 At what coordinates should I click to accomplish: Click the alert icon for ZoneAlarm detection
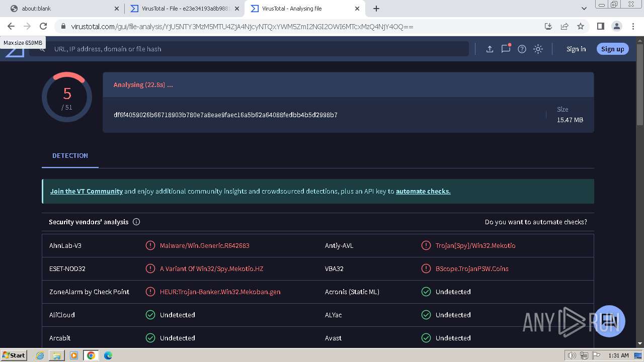(150, 292)
